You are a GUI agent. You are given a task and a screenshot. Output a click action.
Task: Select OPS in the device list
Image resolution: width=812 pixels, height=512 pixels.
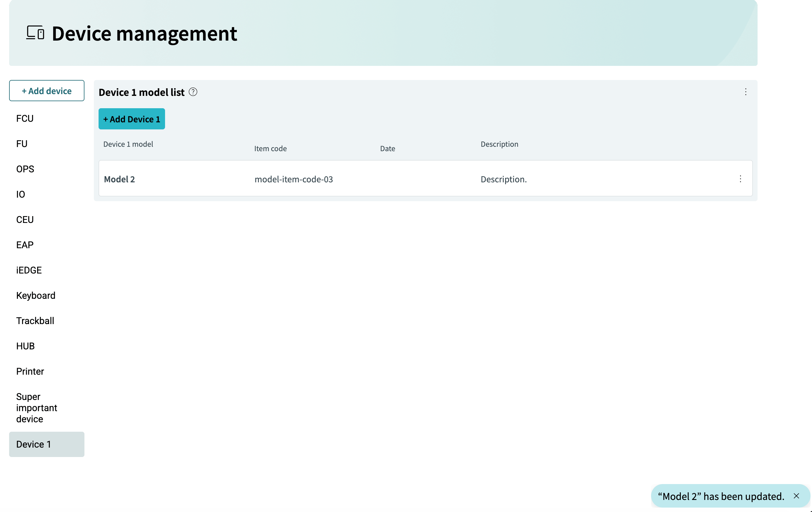click(46, 169)
